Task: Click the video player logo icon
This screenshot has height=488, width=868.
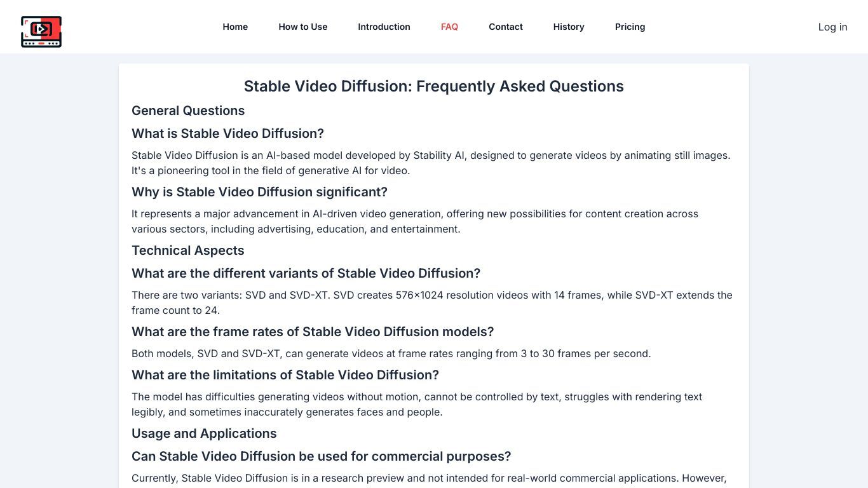Action: (41, 32)
